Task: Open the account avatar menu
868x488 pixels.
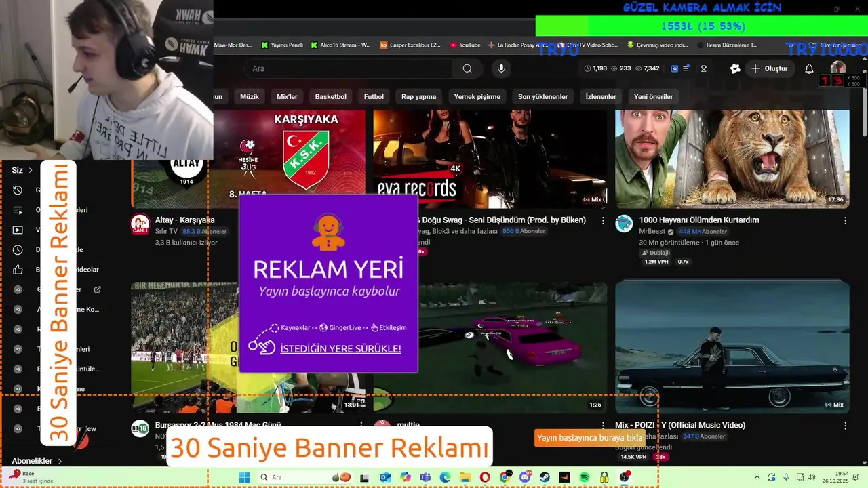Action: (838, 68)
